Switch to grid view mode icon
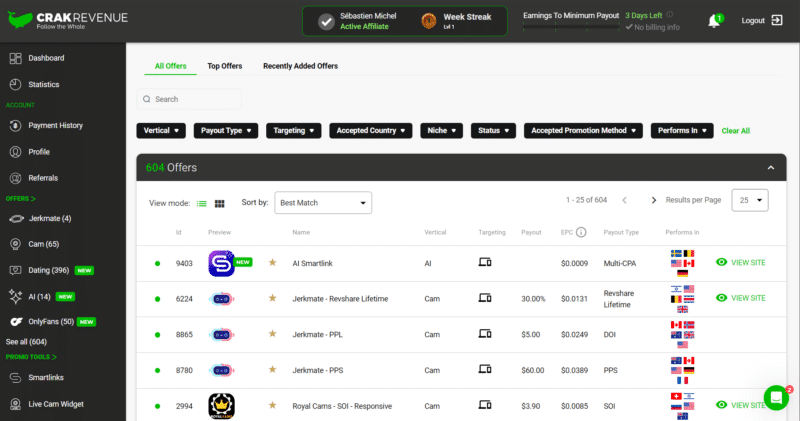 pyautogui.click(x=220, y=203)
